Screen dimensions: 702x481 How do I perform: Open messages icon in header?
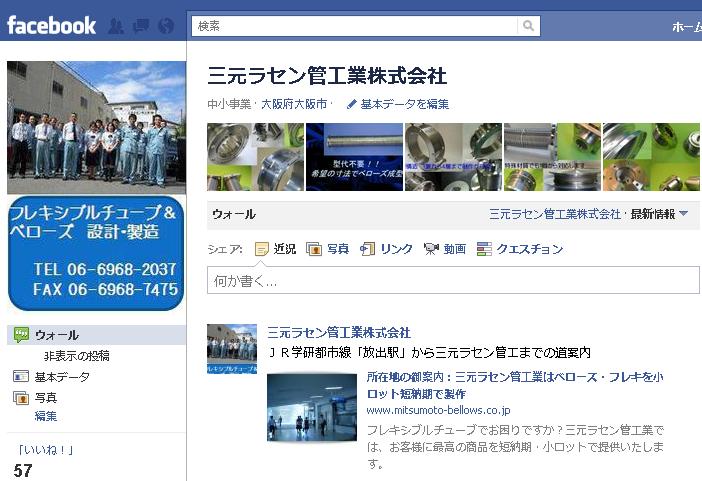point(141,26)
